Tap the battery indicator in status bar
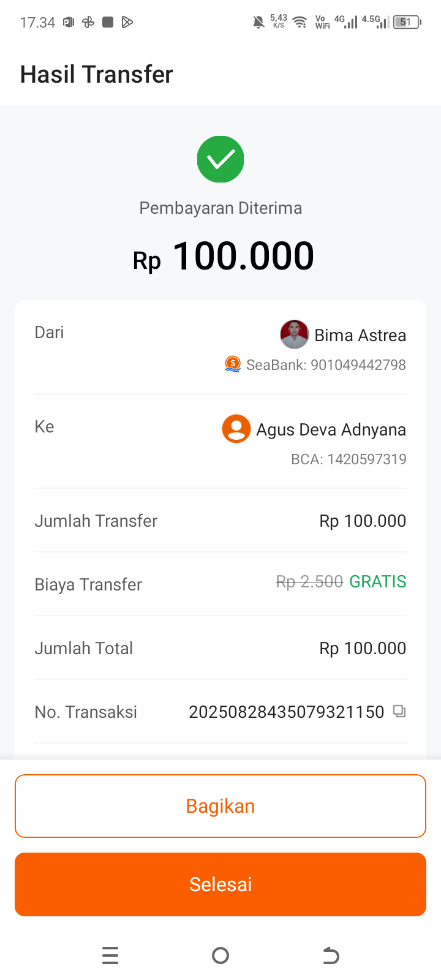This screenshot has height=980, width=441. [407, 23]
